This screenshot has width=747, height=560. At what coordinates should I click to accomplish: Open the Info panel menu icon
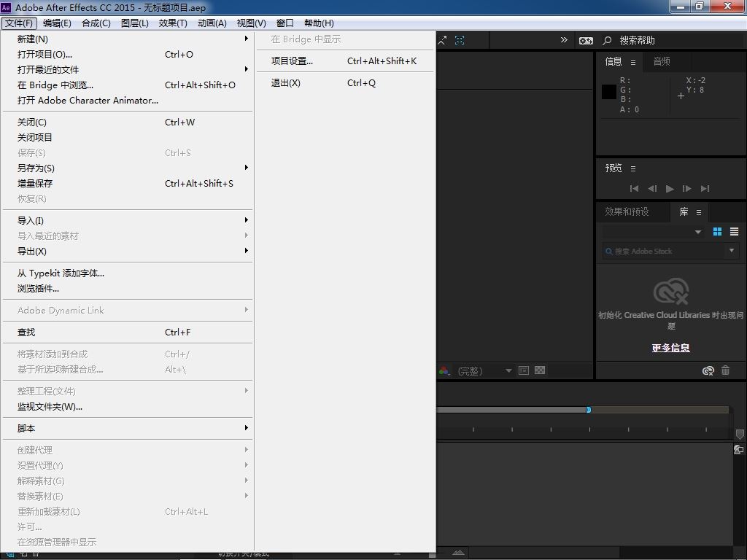tap(633, 62)
